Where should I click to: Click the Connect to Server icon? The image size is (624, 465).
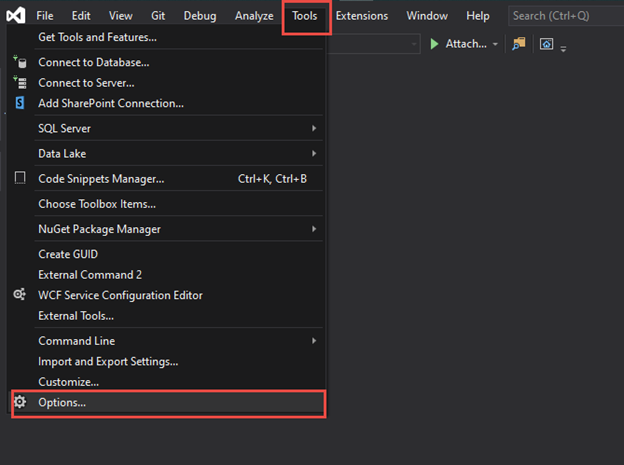click(19, 83)
